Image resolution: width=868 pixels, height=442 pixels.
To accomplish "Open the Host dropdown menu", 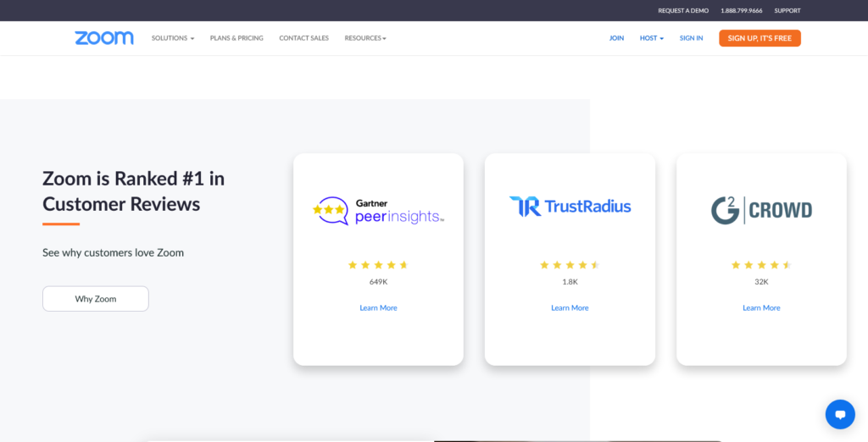I will pos(652,38).
